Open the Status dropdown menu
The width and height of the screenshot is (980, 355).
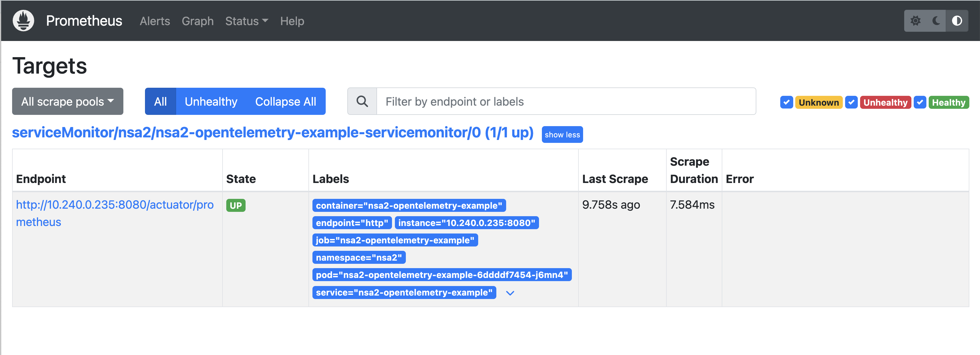pyautogui.click(x=246, y=21)
